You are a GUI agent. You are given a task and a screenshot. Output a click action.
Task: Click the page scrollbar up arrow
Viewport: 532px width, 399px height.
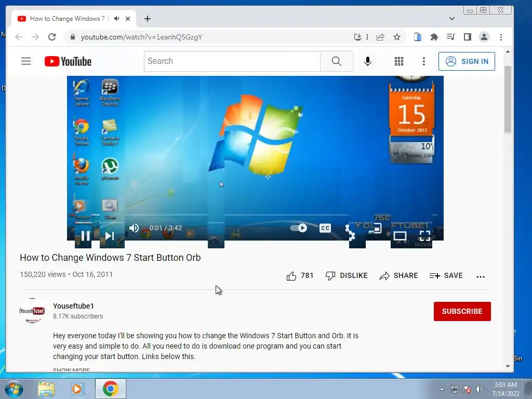[x=508, y=51]
